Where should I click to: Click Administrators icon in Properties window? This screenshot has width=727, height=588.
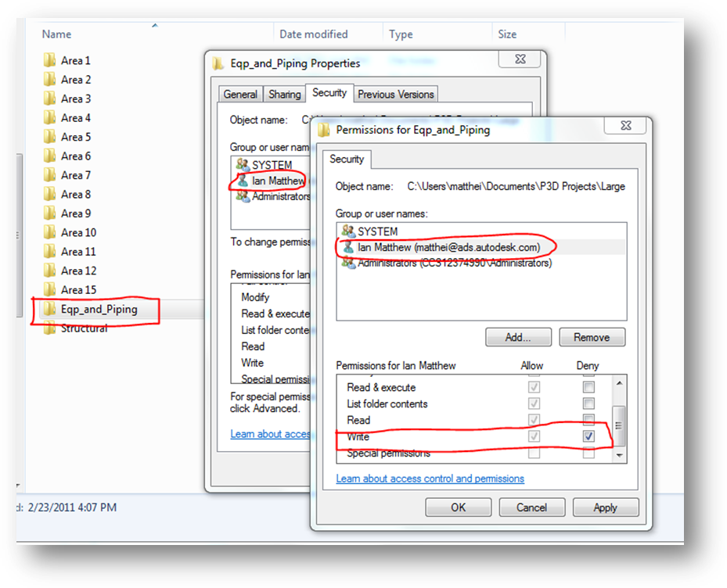[x=243, y=196]
